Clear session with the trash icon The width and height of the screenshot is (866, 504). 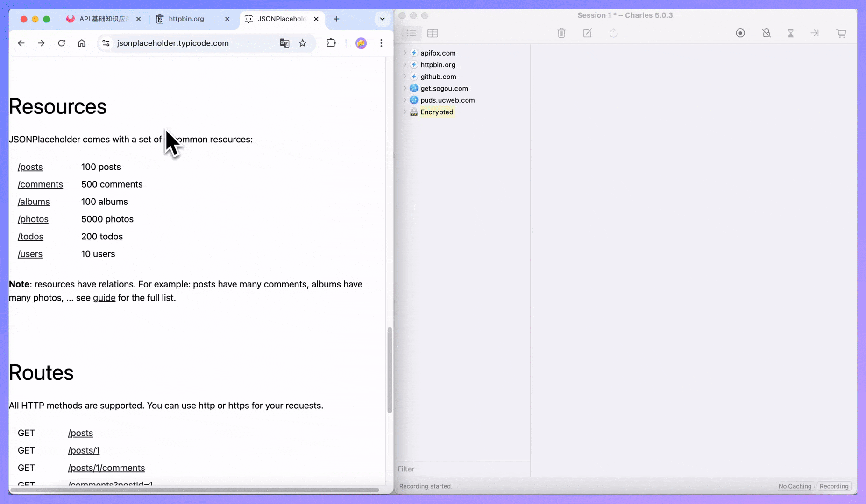point(561,33)
